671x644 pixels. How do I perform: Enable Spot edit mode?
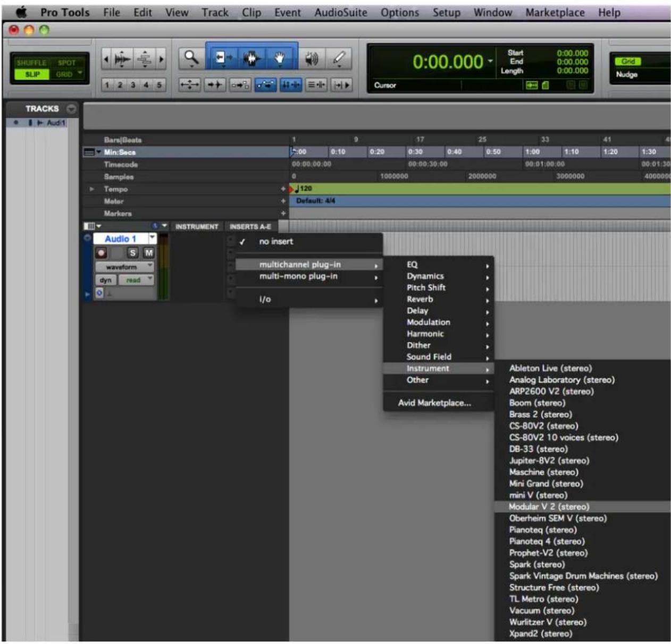[x=66, y=63]
